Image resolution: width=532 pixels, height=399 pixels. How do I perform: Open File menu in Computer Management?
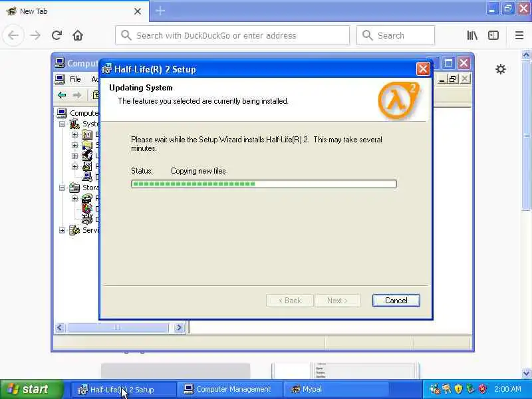tap(75, 79)
